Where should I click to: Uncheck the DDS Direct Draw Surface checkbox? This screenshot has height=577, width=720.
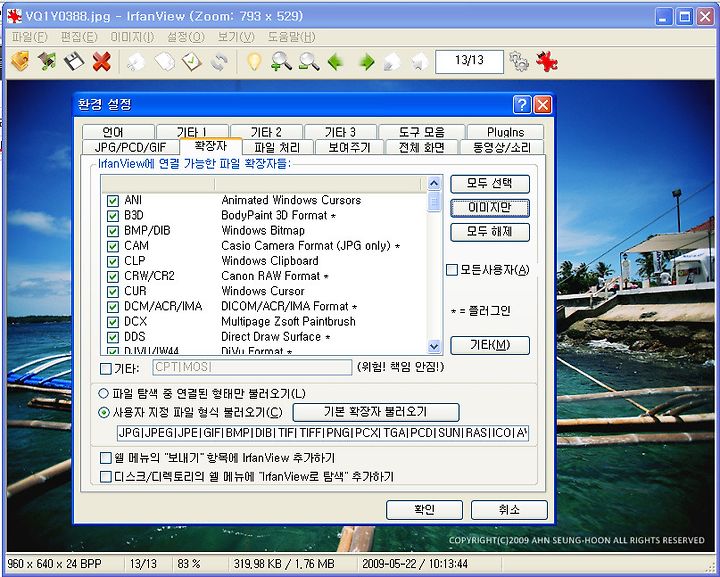(112, 337)
